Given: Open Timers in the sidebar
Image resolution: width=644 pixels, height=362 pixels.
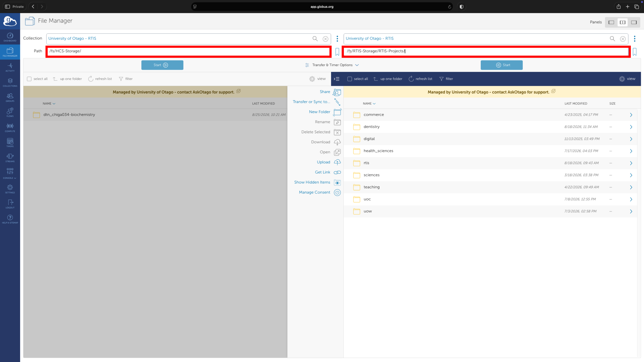Looking at the screenshot, I should click(x=10, y=143).
